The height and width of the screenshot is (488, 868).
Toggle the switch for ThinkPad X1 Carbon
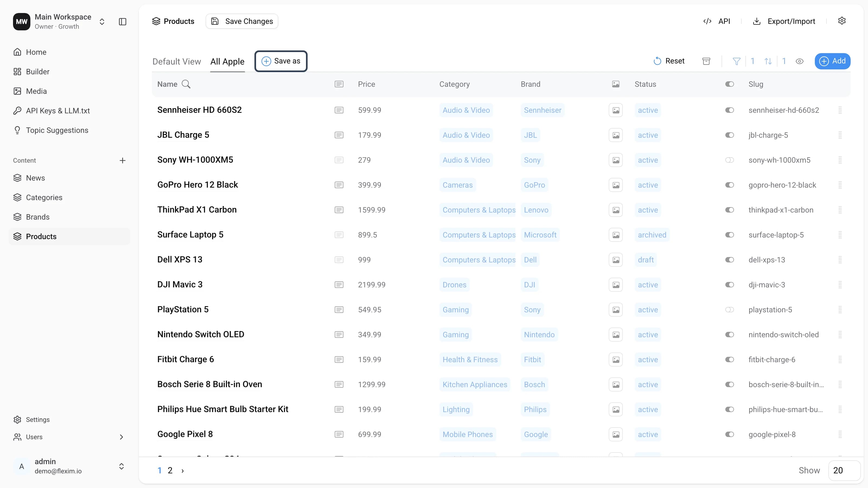pos(729,210)
